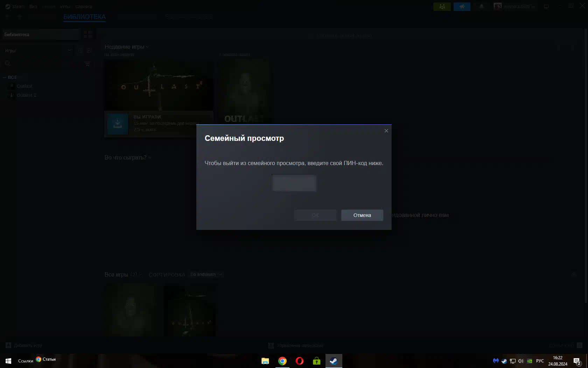
Task: Open the green shopping bag store taskbar icon
Action: 317,361
